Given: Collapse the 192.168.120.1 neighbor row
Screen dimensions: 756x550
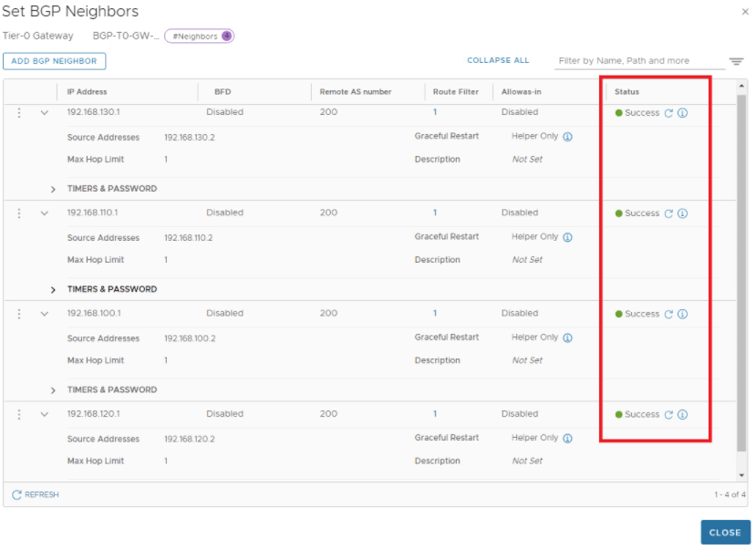Looking at the screenshot, I should 44,414.
